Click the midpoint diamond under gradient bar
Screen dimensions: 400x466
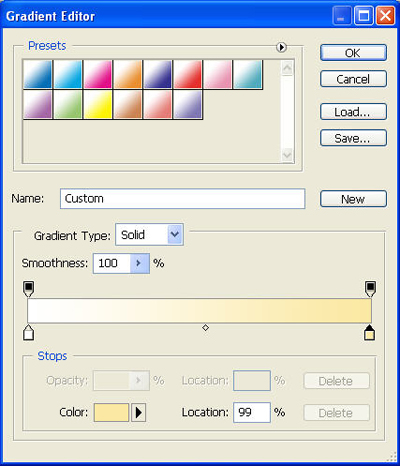coord(205,328)
